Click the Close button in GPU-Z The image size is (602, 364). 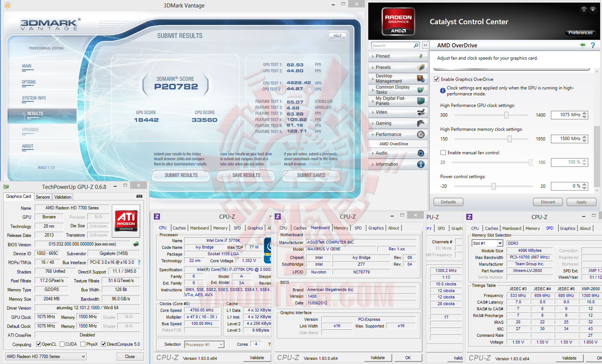[x=130, y=357]
